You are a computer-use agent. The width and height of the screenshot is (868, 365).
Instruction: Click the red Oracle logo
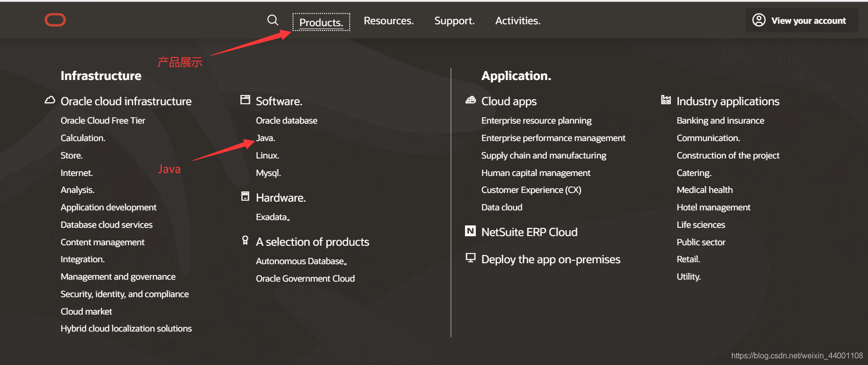tap(55, 20)
